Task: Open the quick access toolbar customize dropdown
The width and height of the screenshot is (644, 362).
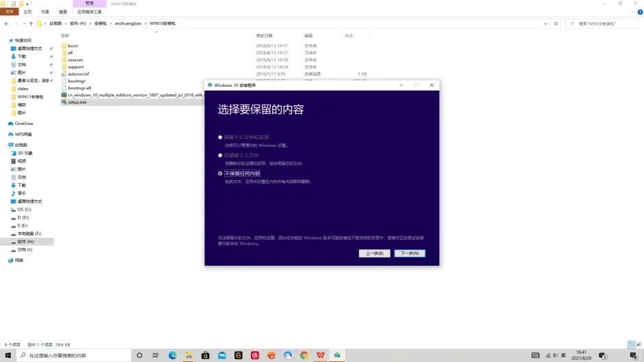Action: tap(27, 3)
